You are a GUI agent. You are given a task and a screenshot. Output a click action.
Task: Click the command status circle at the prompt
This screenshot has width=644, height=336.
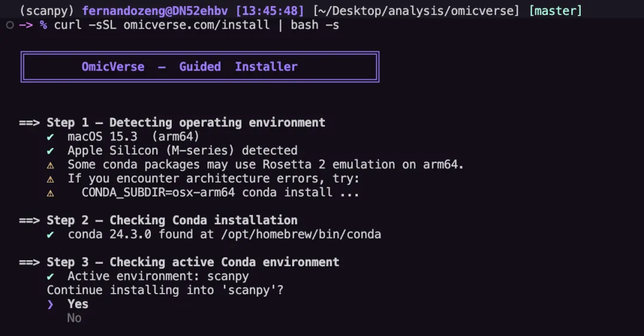(x=10, y=25)
